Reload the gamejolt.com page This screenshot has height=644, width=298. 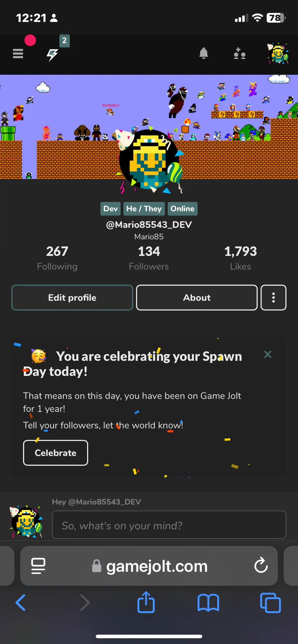pyautogui.click(x=261, y=566)
